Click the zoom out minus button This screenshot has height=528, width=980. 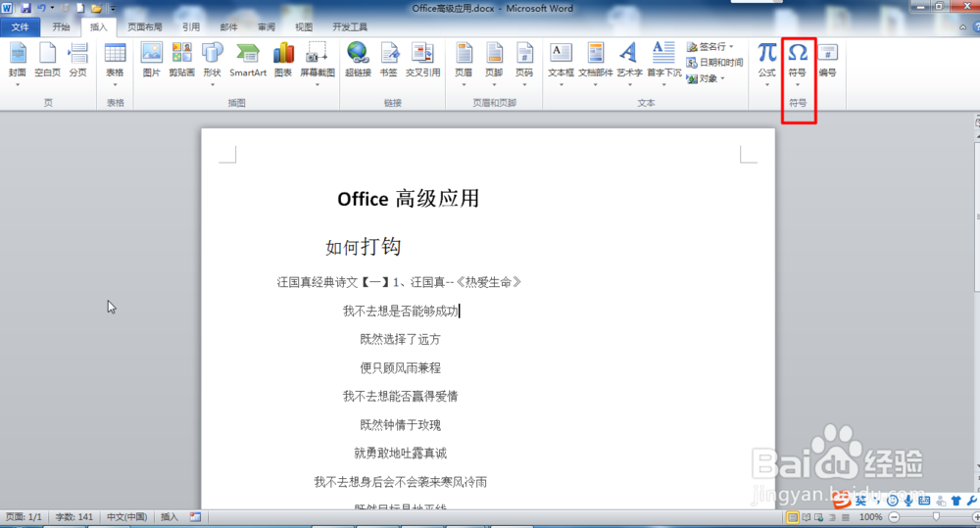click(895, 517)
